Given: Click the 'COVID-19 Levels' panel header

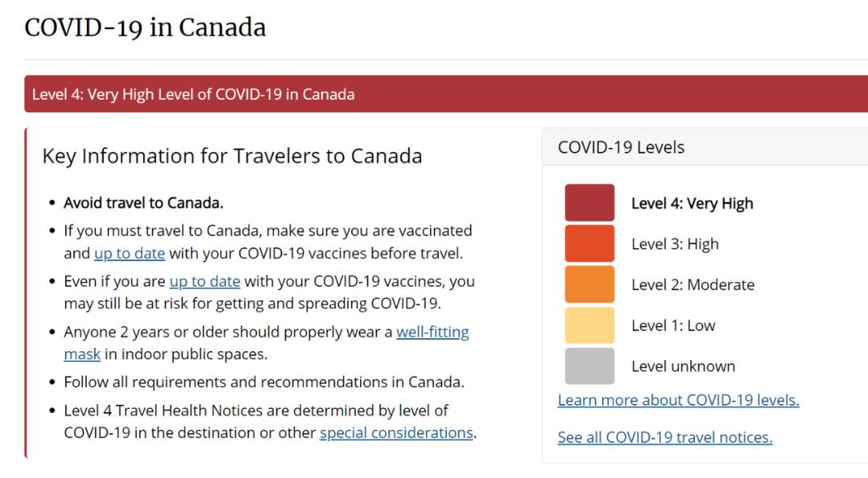Looking at the screenshot, I should [x=621, y=148].
